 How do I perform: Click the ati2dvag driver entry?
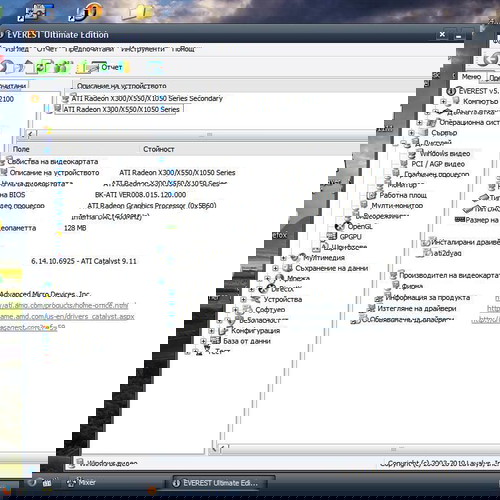tap(448, 253)
